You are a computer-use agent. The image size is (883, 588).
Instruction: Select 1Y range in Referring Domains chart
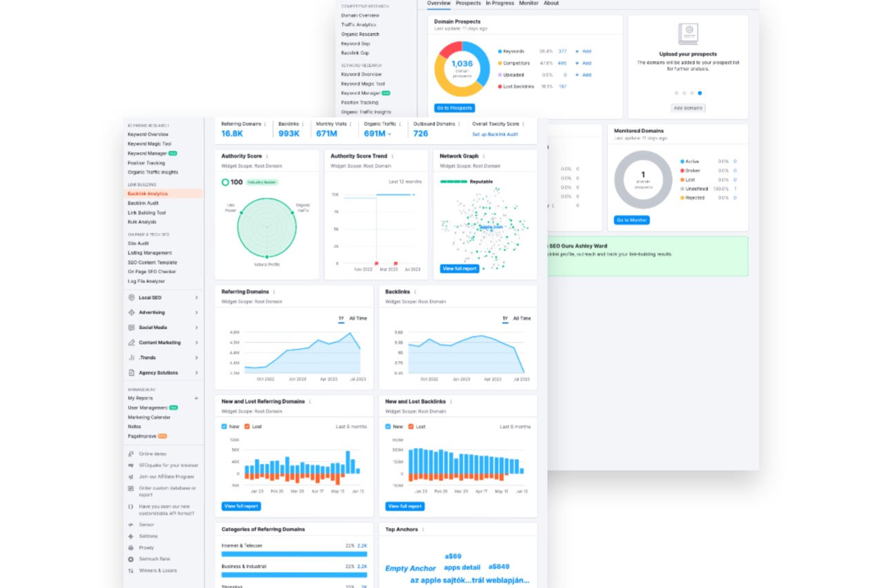click(x=341, y=318)
